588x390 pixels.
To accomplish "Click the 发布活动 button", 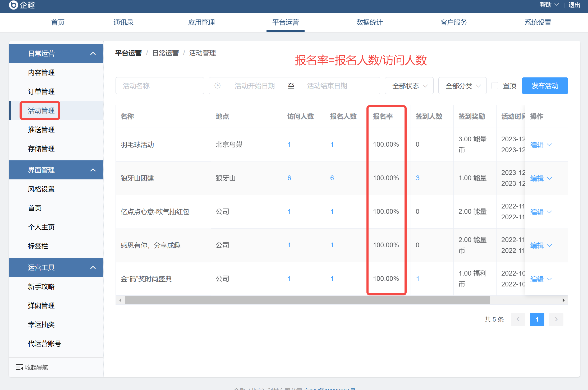I will pos(545,86).
